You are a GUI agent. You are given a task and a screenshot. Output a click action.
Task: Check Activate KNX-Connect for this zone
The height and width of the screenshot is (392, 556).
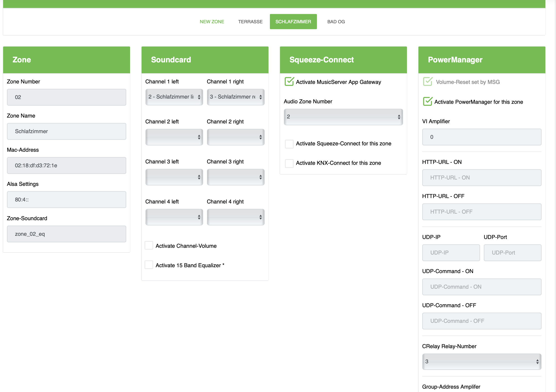(289, 163)
